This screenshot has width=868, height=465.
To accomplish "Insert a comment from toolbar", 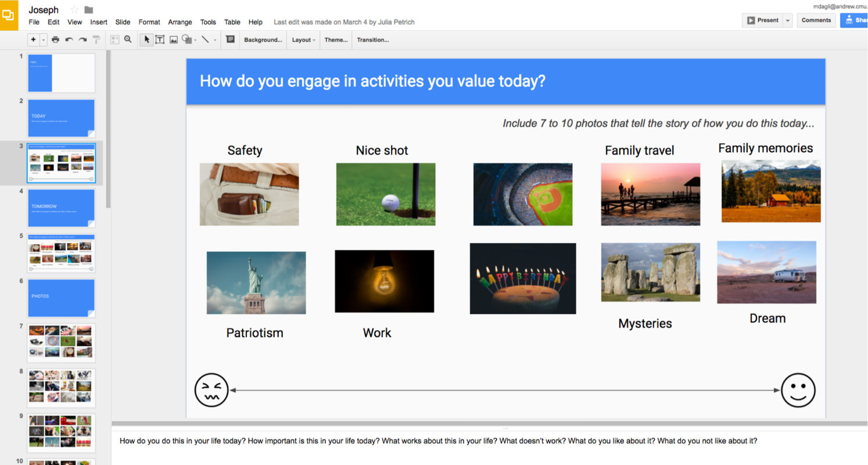I will pyautogui.click(x=230, y=40).
